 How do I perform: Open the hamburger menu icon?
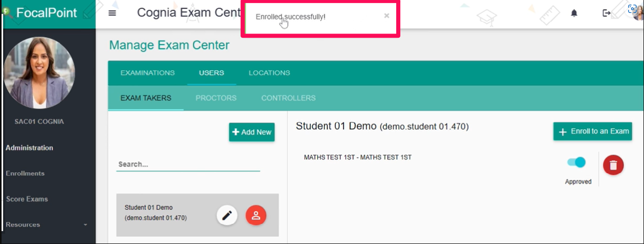point(112,13)
